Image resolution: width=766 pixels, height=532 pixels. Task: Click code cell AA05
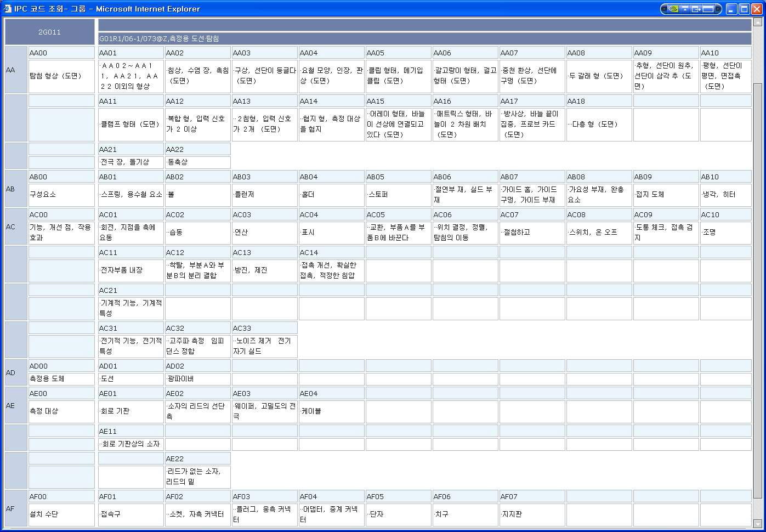(x=398, y=53)
